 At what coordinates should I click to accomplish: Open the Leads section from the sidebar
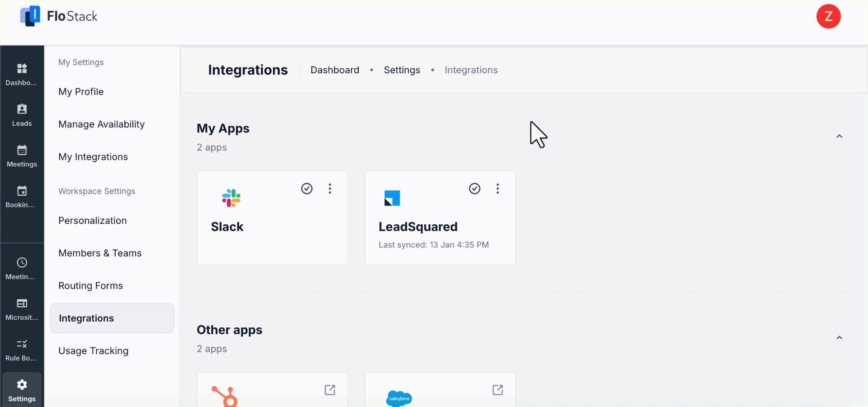(x=22, y=114)
